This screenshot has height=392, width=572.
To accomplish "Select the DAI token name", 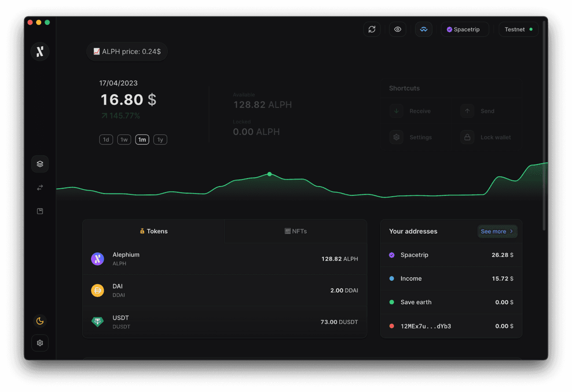I will 117,286.
